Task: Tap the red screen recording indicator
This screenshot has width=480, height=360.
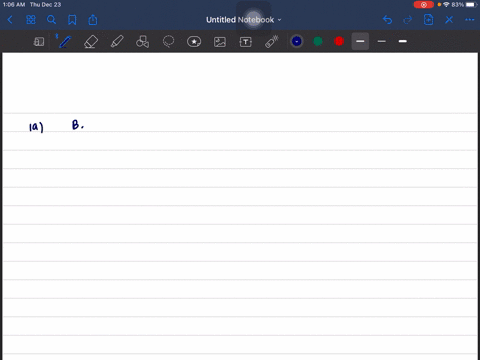Action: tap(424, 5)
